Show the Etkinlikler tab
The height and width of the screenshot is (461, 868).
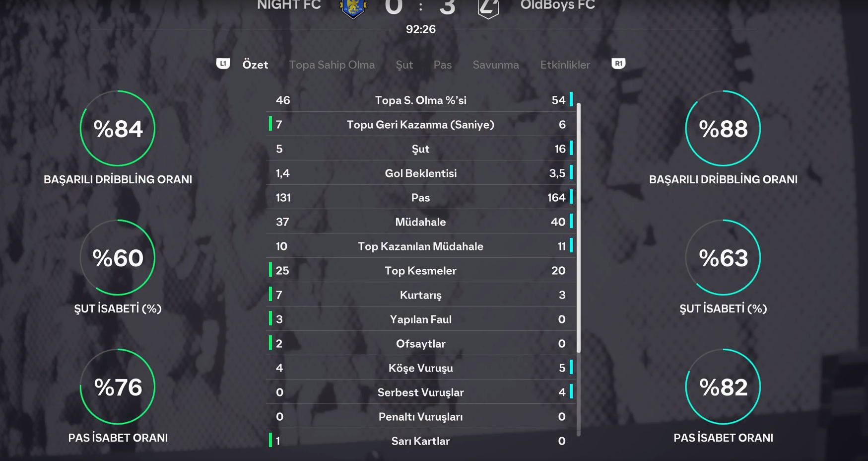(x=565, y=65)
